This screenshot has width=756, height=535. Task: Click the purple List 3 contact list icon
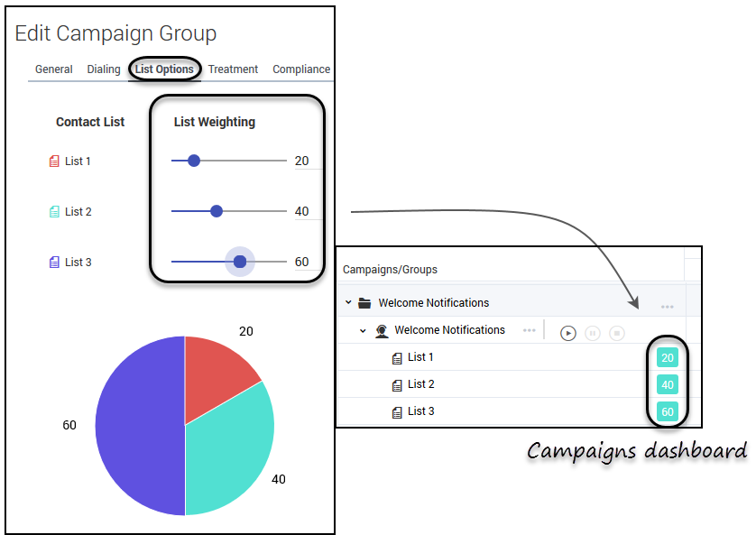(x=54, y=263)
